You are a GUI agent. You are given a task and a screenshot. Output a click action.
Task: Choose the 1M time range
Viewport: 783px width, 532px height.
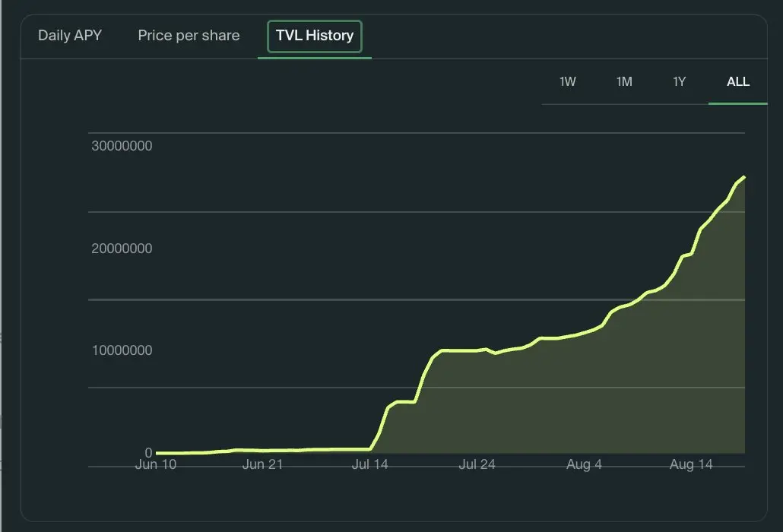tap(624, 82)
